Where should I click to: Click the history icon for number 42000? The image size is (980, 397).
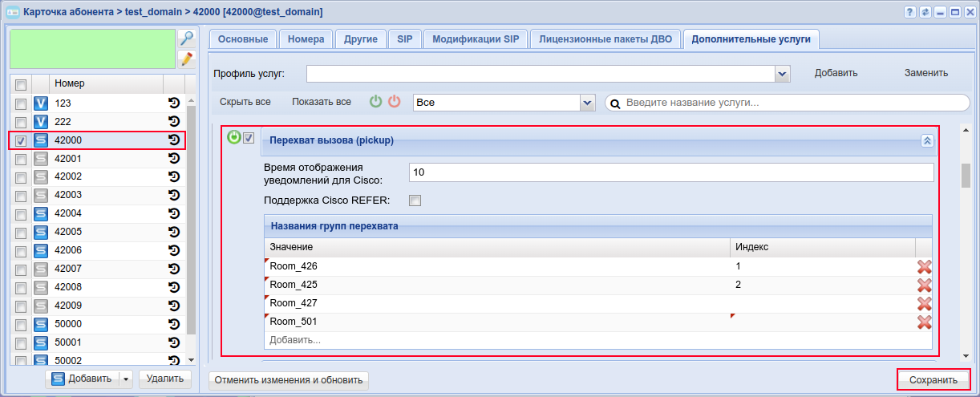pyautogui.click(x=173, y=140)
